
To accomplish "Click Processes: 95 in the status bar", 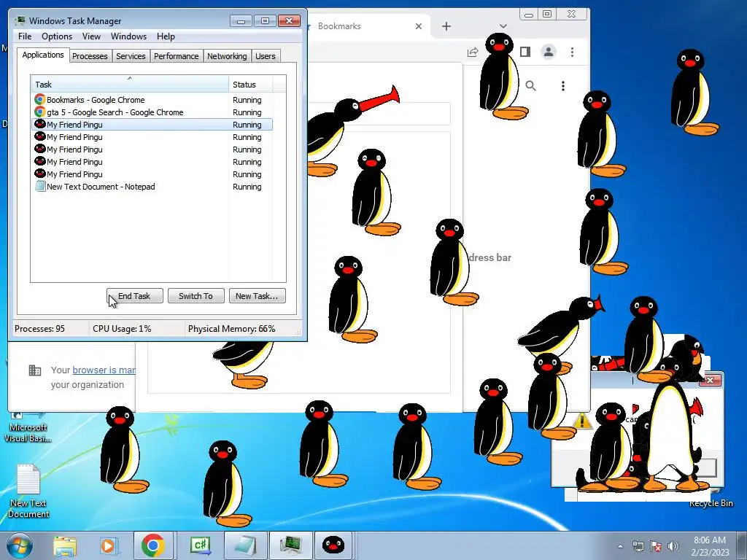I will point(40,329).
